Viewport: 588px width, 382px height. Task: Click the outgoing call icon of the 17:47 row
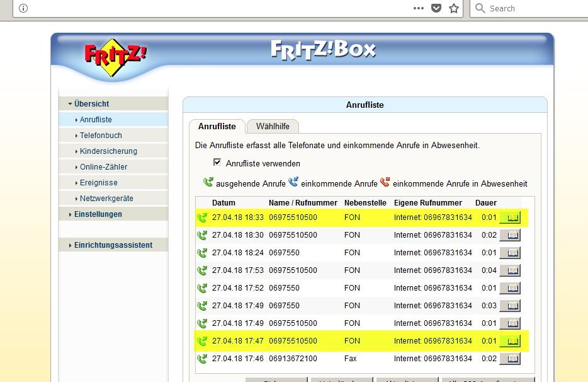click(x=202, y=341)
